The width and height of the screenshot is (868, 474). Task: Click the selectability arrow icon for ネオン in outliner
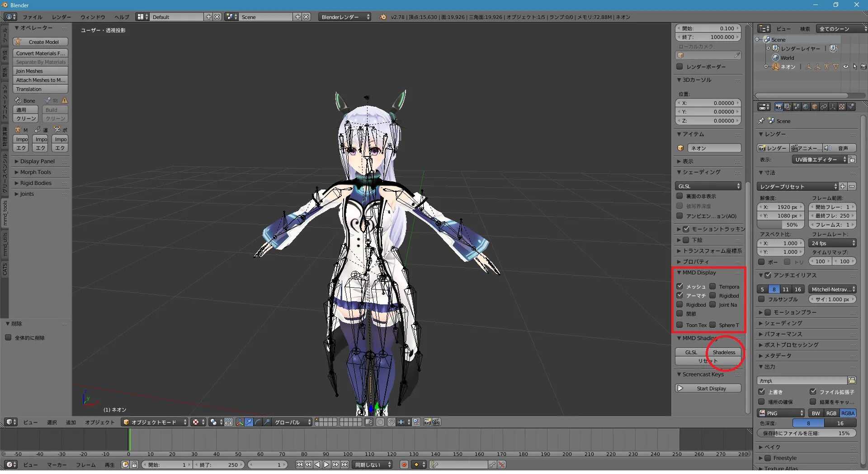click(854, 67)
